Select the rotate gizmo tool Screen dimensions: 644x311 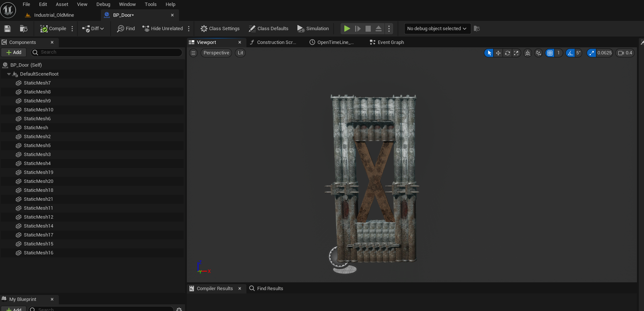coord(507,53)
